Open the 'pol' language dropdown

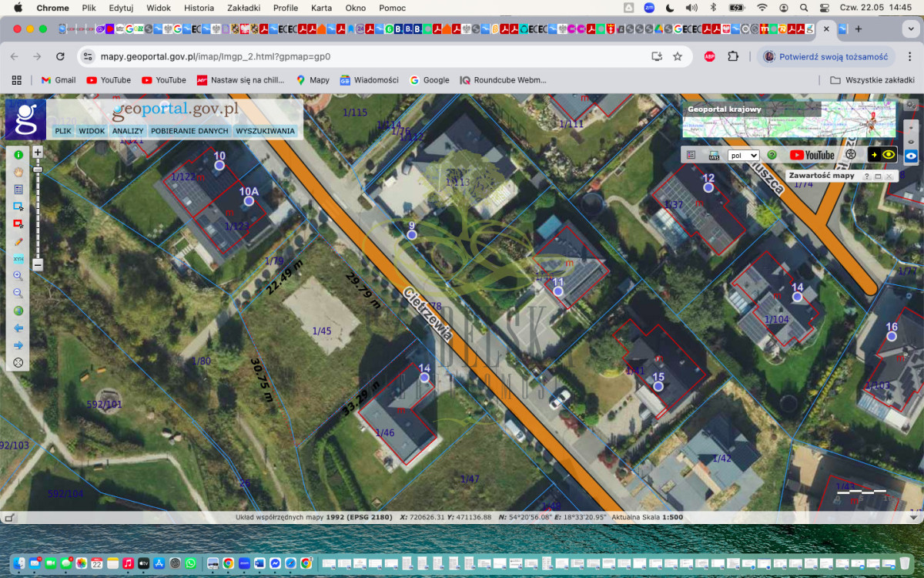(x=743, y=155)
